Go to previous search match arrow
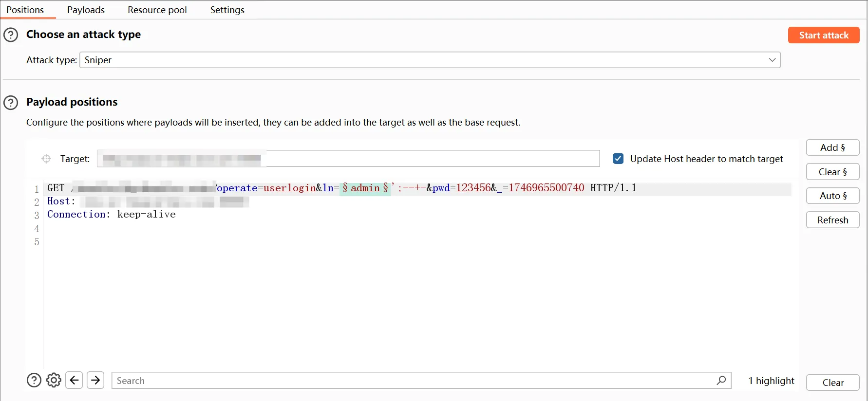The height and width of the screenshot is (401, 868). 74,380
